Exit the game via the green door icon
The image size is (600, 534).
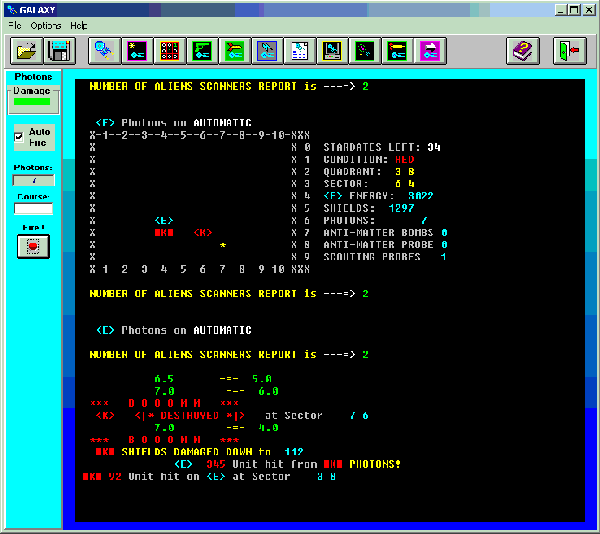569,51
